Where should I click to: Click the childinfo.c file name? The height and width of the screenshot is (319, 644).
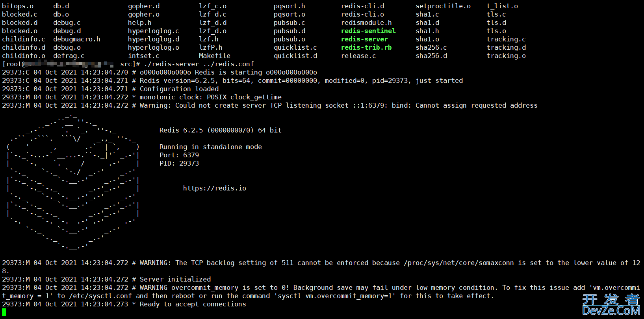coord(24,39)
